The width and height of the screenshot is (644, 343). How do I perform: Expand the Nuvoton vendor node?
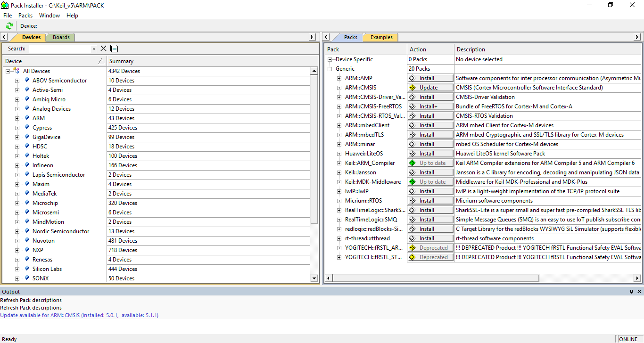pos(17,241)
